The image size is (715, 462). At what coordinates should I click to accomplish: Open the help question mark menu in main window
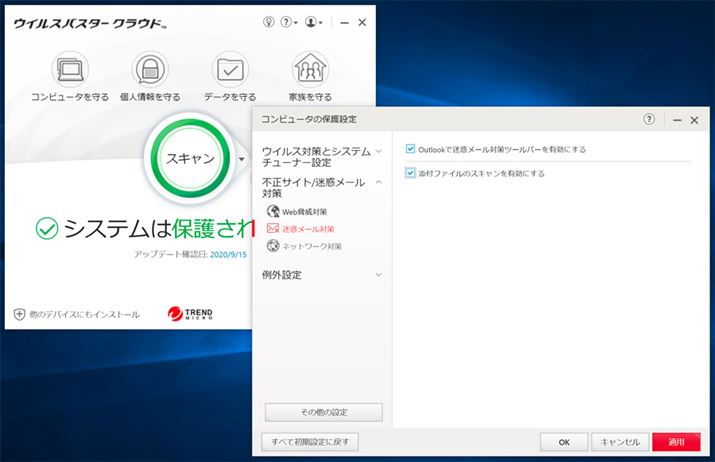(x=288, y=22)
